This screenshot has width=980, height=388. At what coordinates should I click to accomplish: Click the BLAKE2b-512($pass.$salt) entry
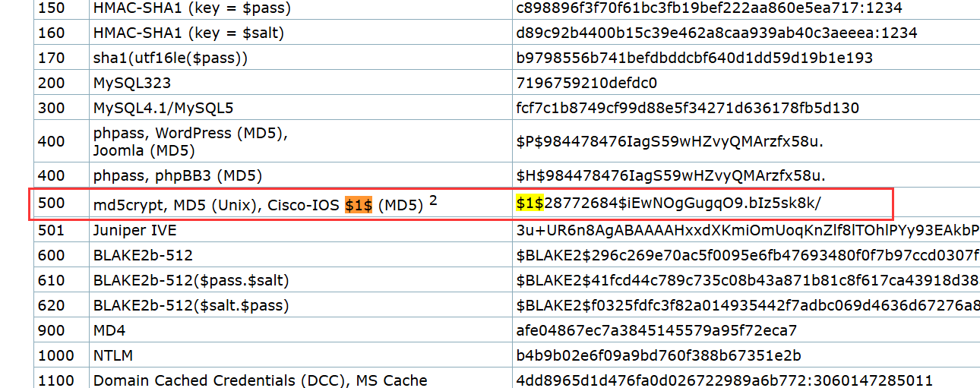pos(191,280)
